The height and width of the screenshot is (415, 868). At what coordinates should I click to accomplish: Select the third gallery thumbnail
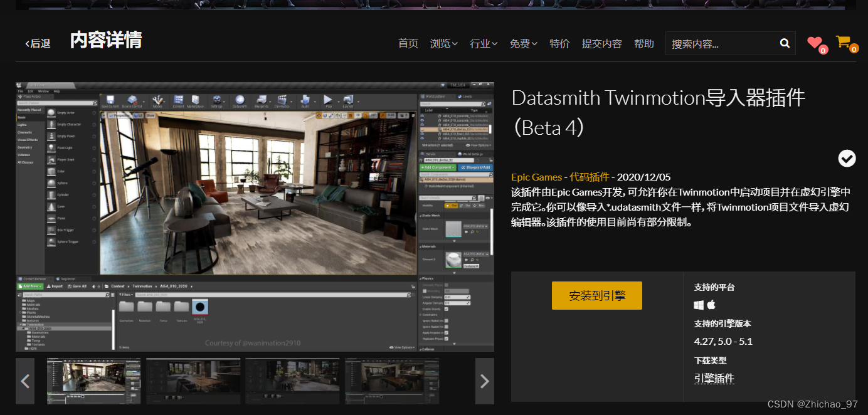292,381
